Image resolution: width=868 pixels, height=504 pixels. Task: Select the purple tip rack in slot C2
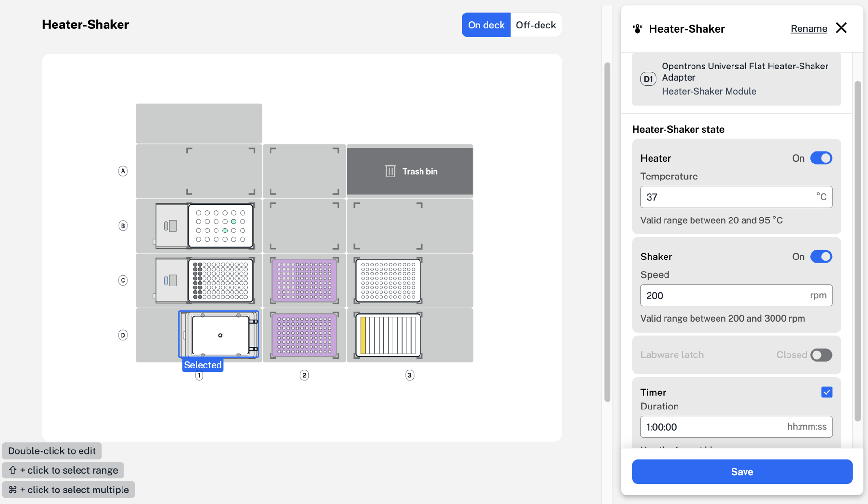(304, 280)
